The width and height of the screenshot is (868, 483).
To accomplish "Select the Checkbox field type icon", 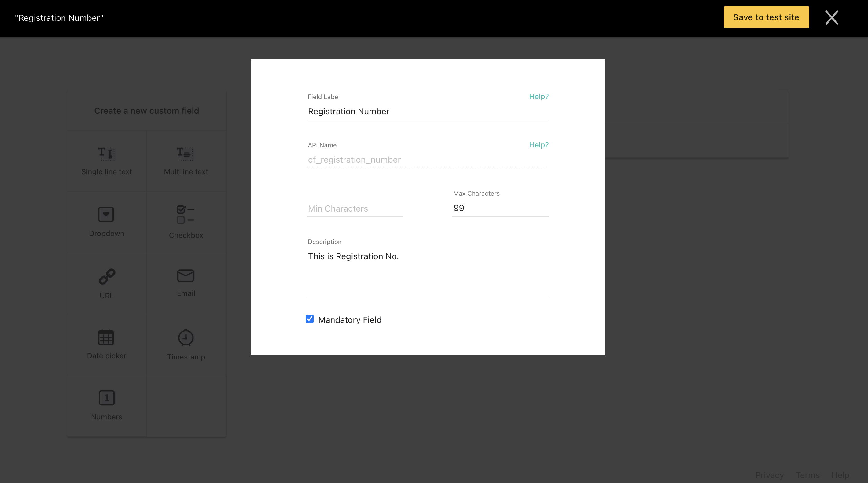I will point(186,215).
